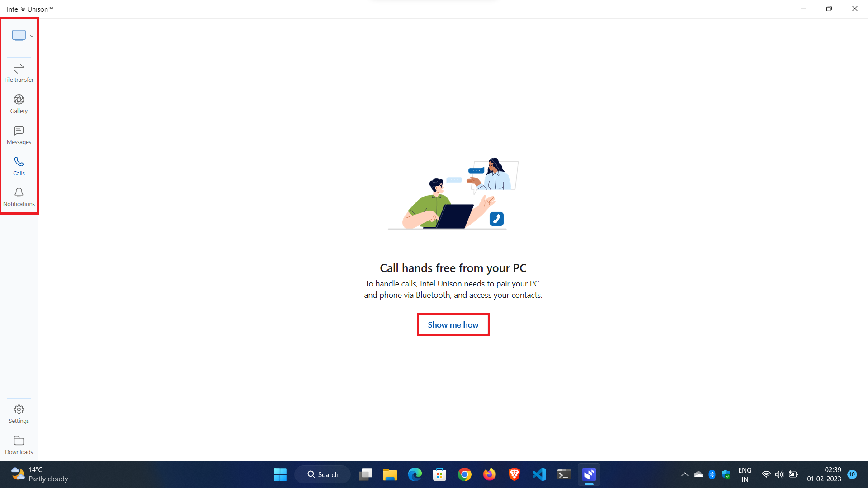Image resolution: width=868 pixels, height=488 pixels.
Task: Click Show me how button
Action: pyautogui.click(x=453, y=325)
